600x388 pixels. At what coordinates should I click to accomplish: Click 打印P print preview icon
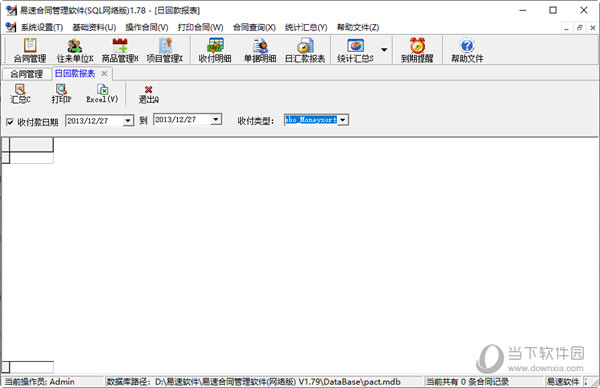[x=61, y=94]
